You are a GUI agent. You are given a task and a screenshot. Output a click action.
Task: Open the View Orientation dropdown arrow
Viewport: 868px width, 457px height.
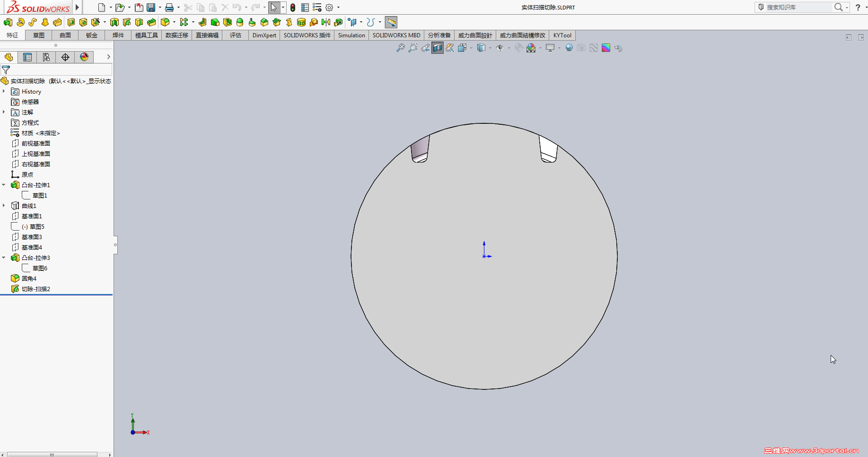tap(471, 48)
